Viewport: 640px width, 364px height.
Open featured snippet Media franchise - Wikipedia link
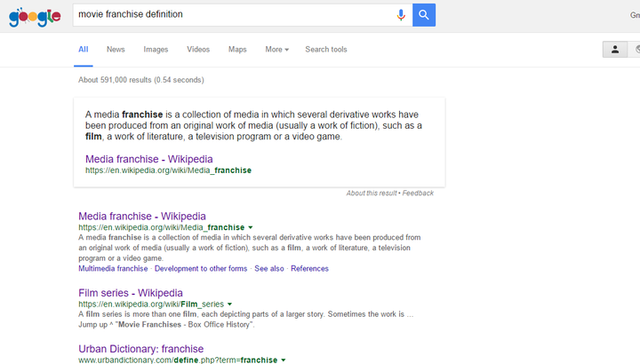pos(149,159)
